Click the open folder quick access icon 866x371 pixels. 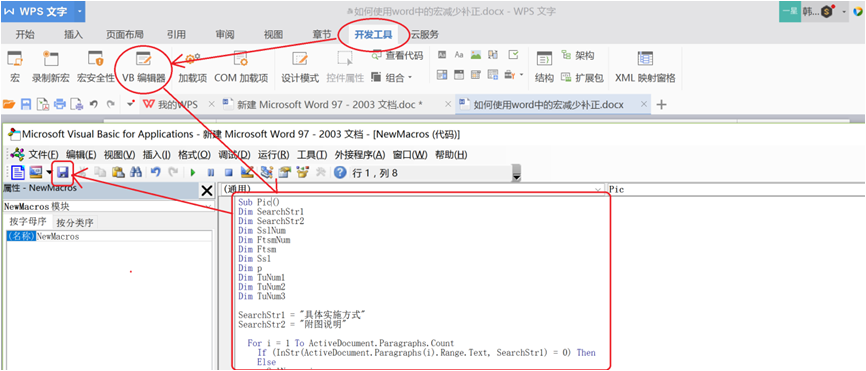(9, 104)
